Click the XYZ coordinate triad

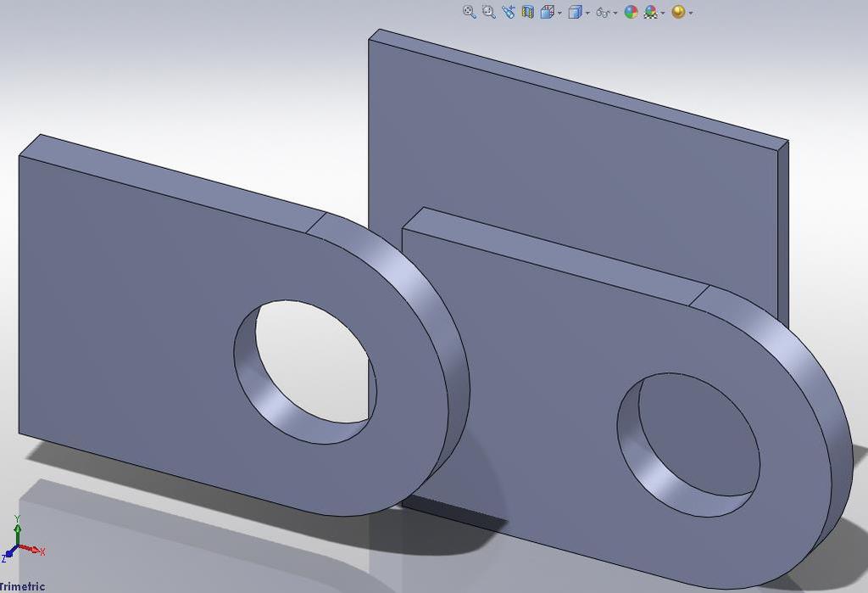pyautogui.click(x=22, y=540)
